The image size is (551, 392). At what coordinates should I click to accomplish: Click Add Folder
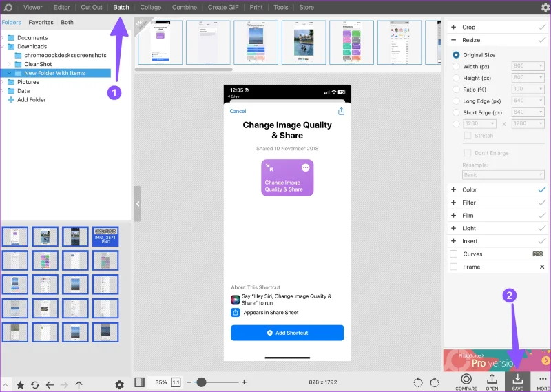point(32,100)
